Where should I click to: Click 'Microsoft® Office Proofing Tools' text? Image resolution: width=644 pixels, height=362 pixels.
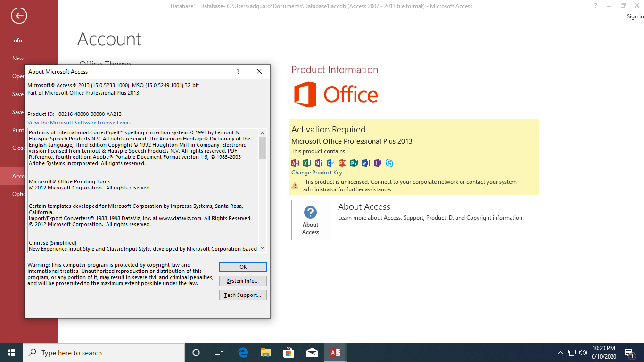pyautogui.click(x=69, y=181)
